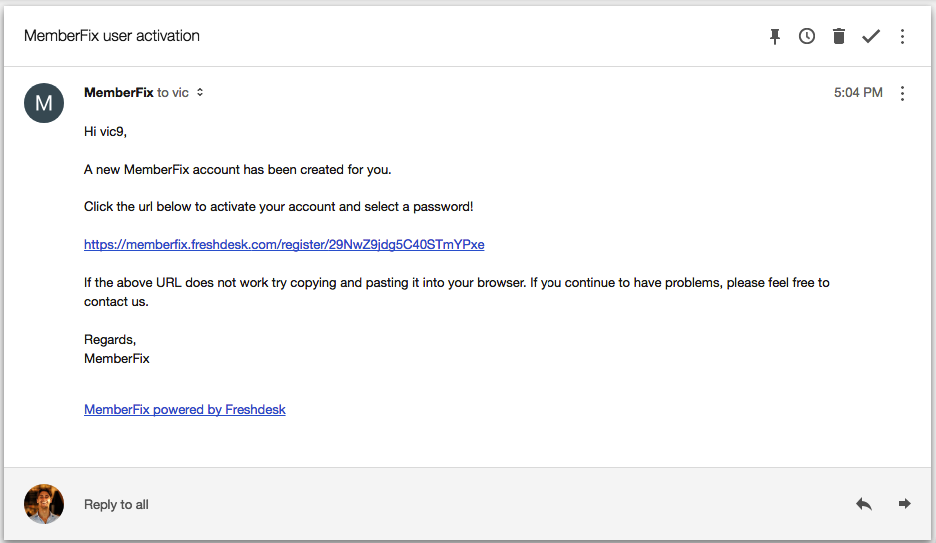Delete the email using the trash icon

click(839, 36)
